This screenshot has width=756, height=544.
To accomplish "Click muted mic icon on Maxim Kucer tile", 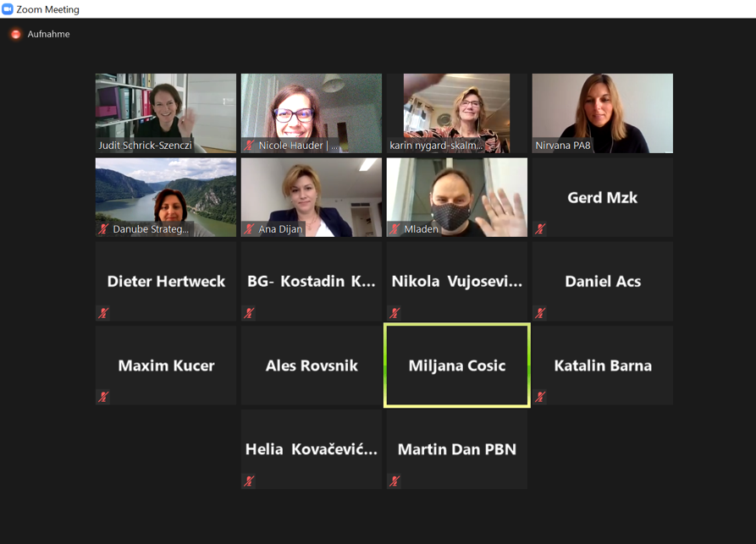I will point(103,397).
